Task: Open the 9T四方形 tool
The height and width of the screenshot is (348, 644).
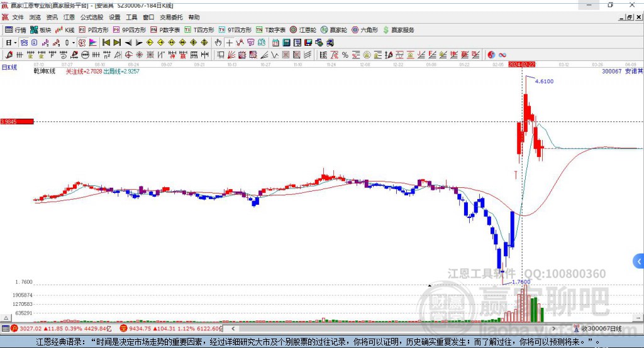Action: tap(235, 30)
